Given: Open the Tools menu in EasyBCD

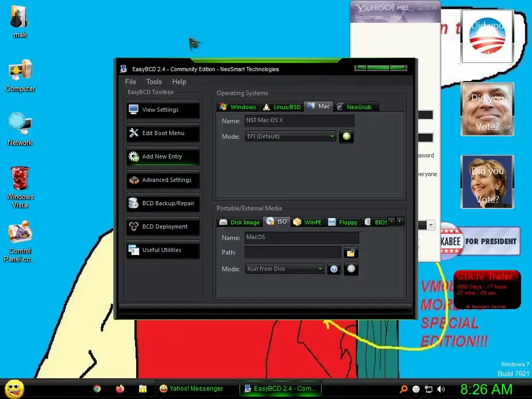Looking at the screenshot, I should pyautogui.click(x=154, y=82).
